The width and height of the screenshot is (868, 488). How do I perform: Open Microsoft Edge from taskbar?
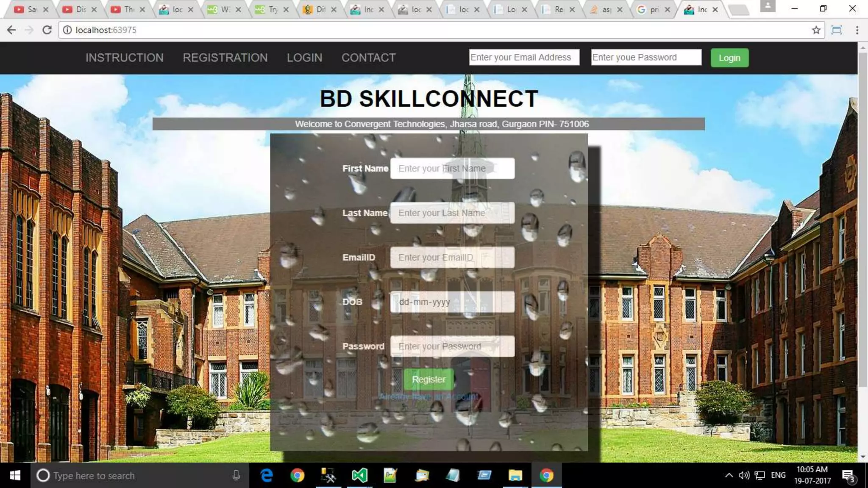pyautogui.click(x=267, y=475)
